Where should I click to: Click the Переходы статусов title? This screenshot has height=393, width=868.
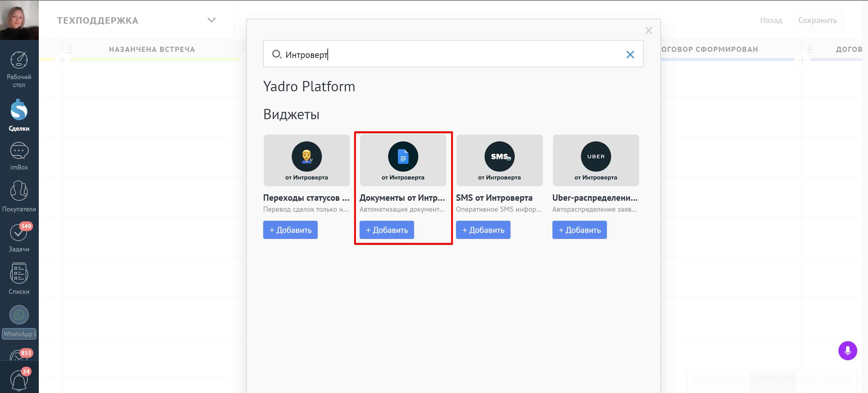pyautogui.click(x=306, y=197)
